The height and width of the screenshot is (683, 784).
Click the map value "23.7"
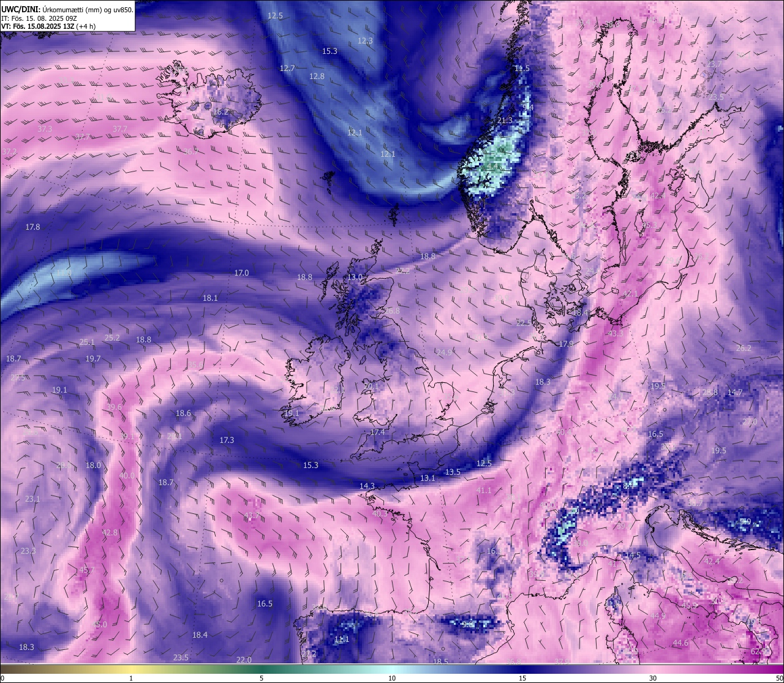(714, 64)
